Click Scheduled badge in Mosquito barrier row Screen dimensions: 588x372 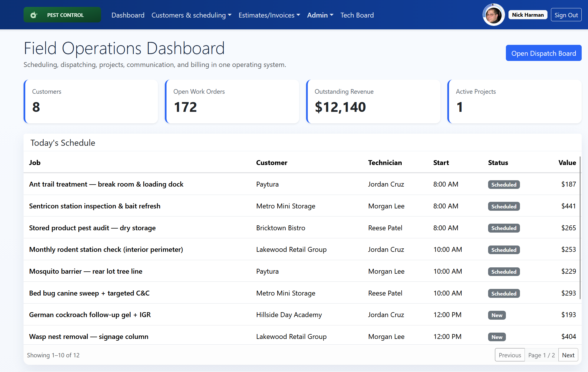[504, 272]
